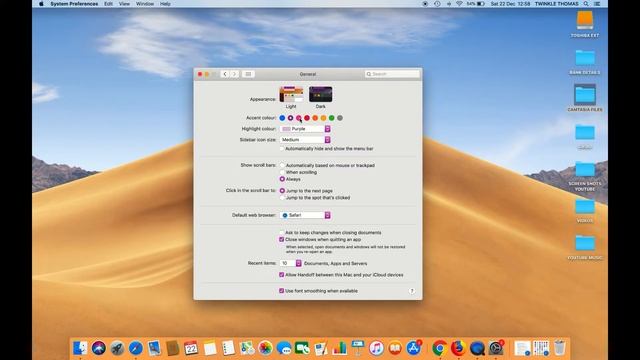Image resolution: width=640 pixels, height=360 pixels.
Task: Tick 'Ask to keep changes when closing documents'
Action: 282,233
